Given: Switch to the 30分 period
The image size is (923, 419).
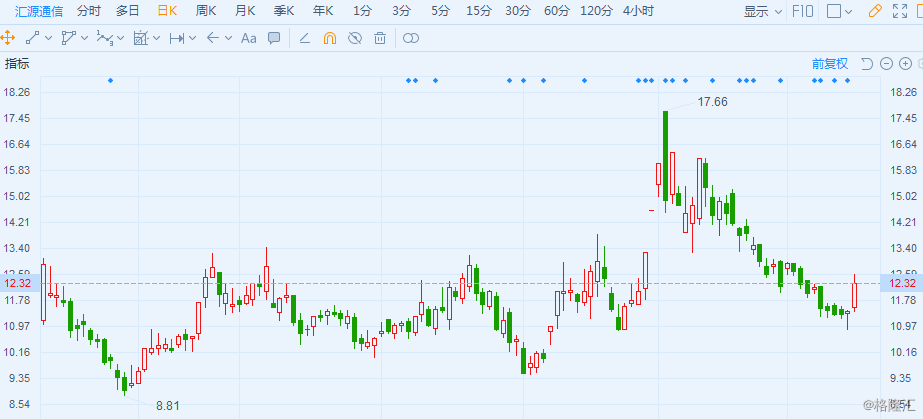Looking at the screenshot, I should pyautogui.click(x=518, y=11).
